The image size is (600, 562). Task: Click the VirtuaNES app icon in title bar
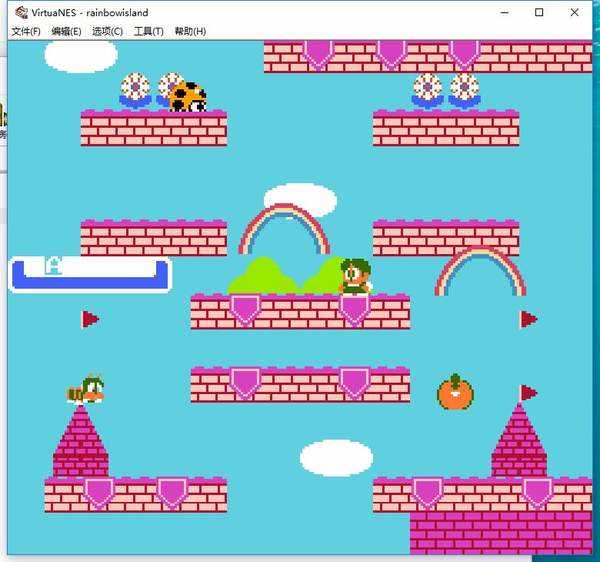[x=21, y=13]
